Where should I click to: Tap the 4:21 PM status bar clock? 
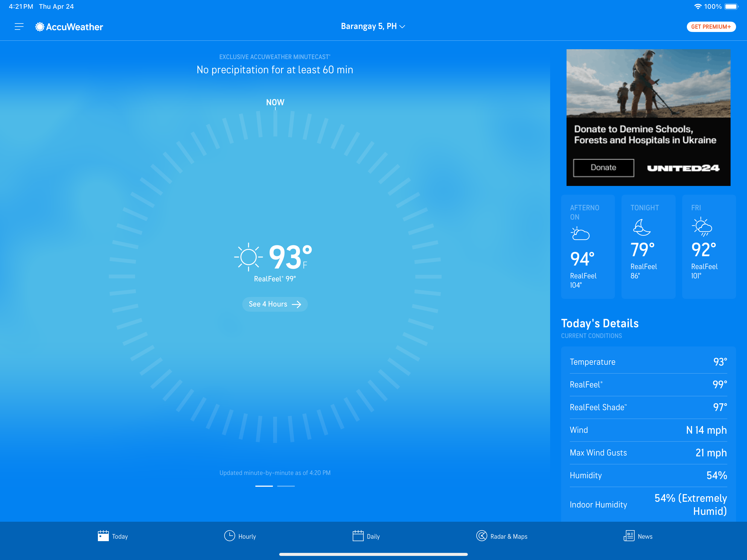click(21, 6)
